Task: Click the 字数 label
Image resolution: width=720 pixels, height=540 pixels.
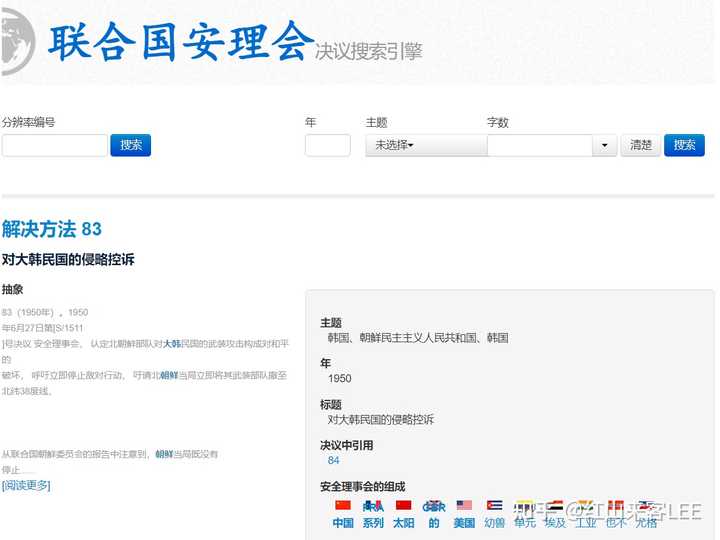Action: click(x=498, y=123)
